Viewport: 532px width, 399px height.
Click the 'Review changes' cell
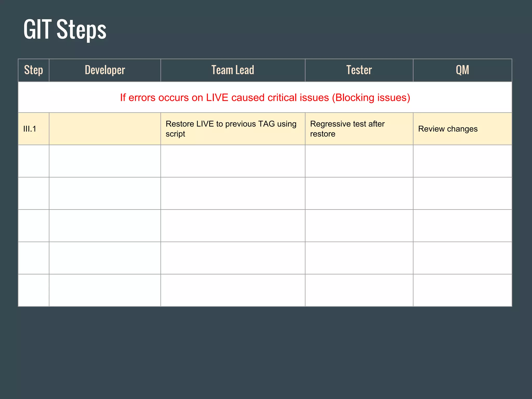[x=462, y=129]
